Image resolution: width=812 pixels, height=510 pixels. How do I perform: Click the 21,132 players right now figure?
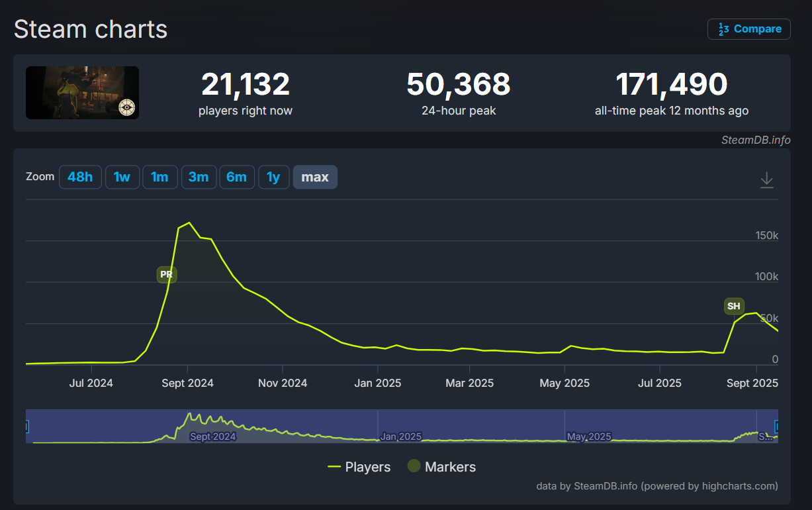[x=246, y=85]
